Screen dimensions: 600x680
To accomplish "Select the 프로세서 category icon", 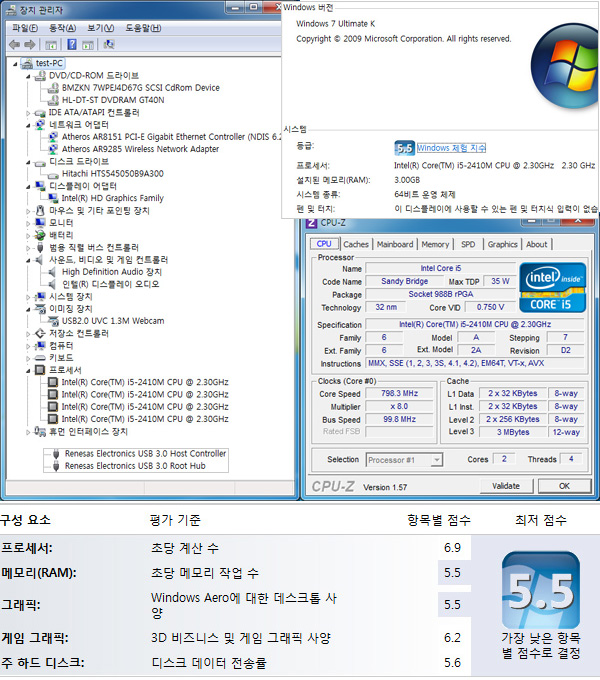I will (x=40, y=370).
